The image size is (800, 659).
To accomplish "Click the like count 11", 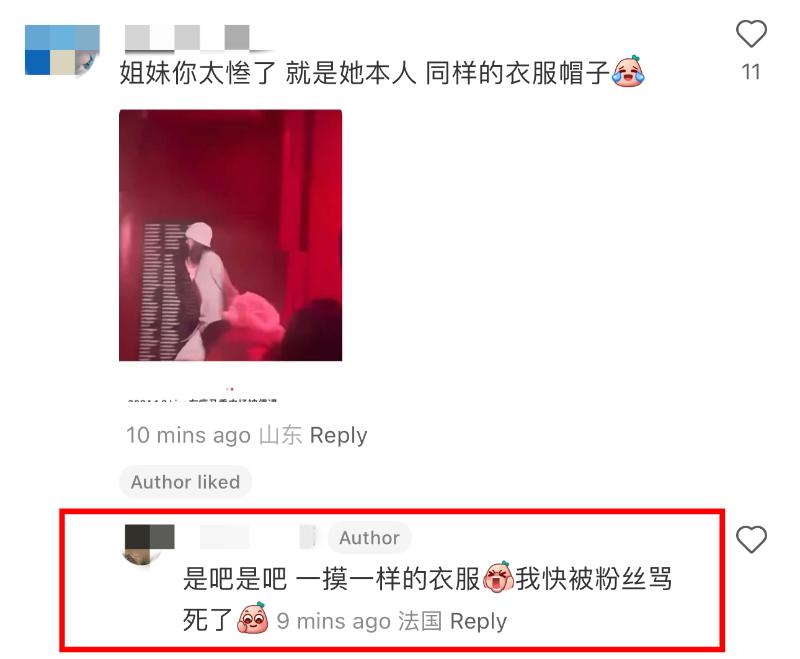I will (751, 72).
